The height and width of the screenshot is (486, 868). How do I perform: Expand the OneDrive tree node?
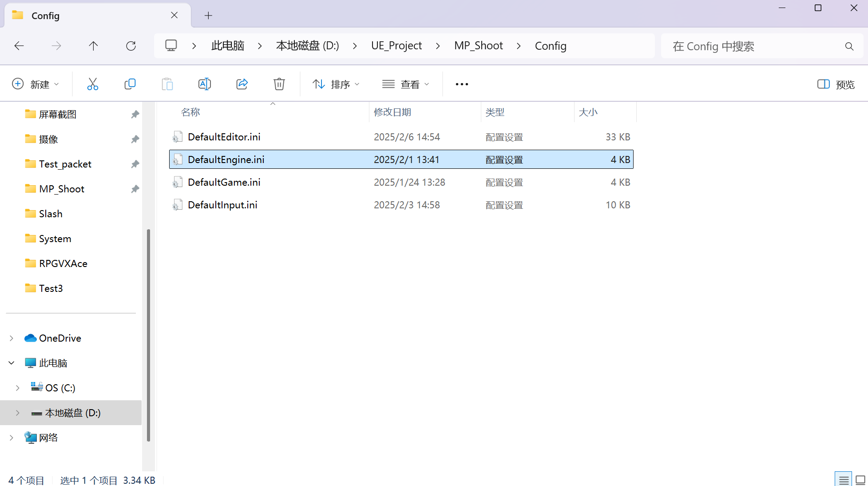pos(12,338)
